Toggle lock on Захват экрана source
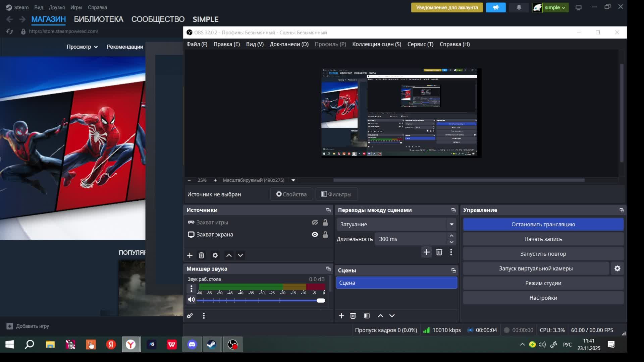The height and width of the screenshot is (362, 644). tap(325, 235)
